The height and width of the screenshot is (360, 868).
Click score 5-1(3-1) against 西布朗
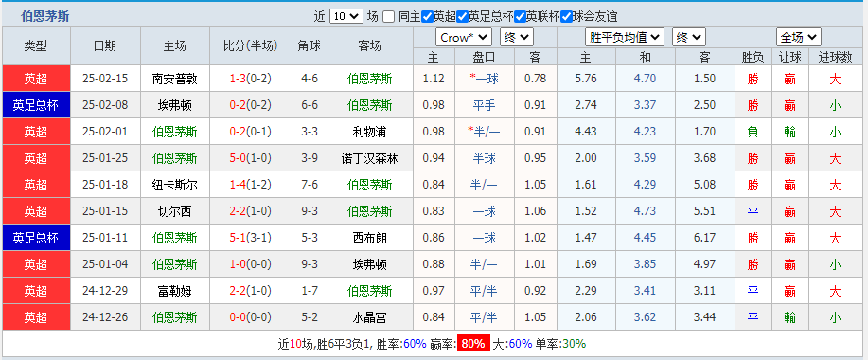click(x=250, y=238)
